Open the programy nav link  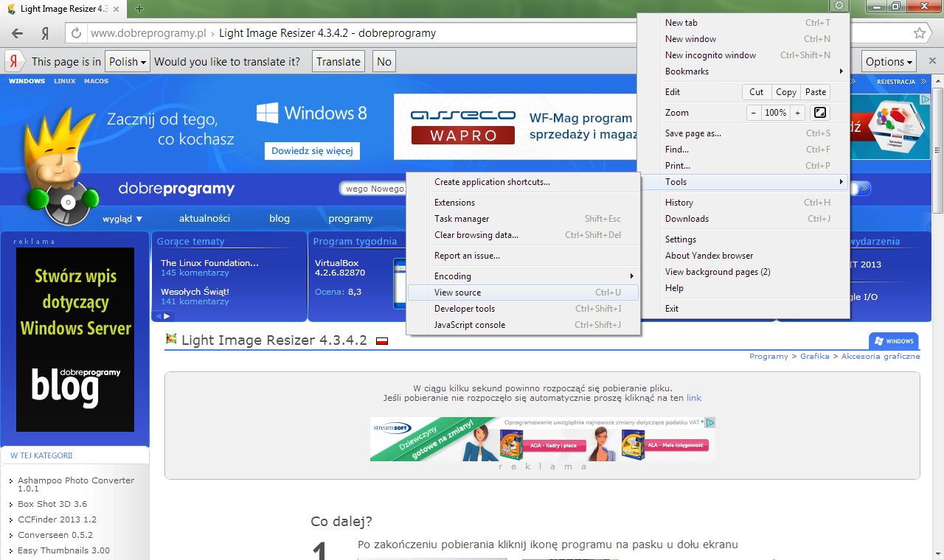pos(350,219)
